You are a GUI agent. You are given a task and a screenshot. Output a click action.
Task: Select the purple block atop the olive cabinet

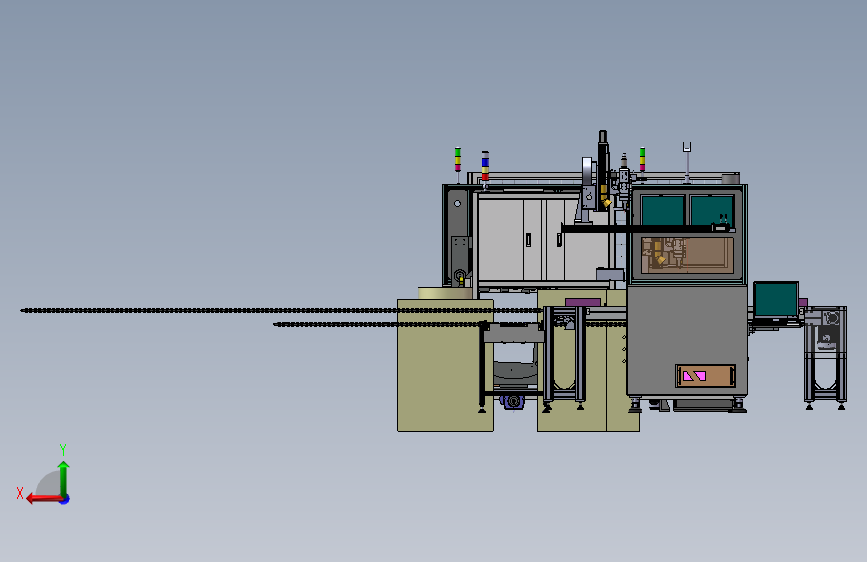coord(583,302)
